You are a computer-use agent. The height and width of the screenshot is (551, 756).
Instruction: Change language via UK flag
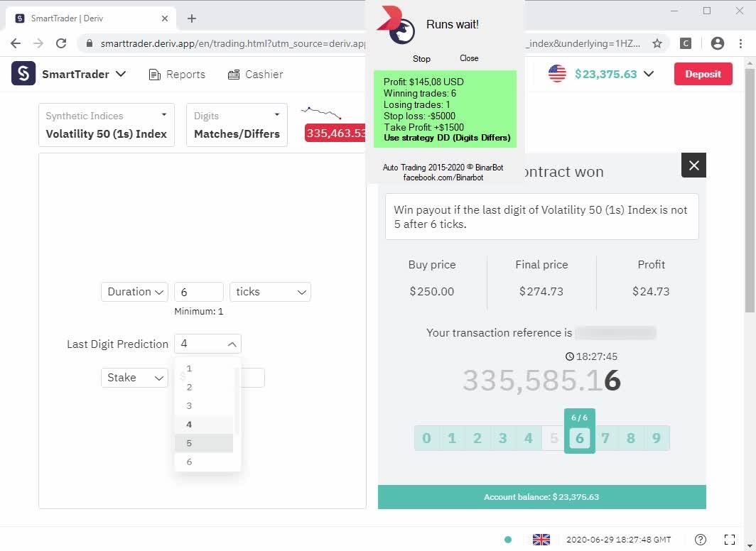541,540
